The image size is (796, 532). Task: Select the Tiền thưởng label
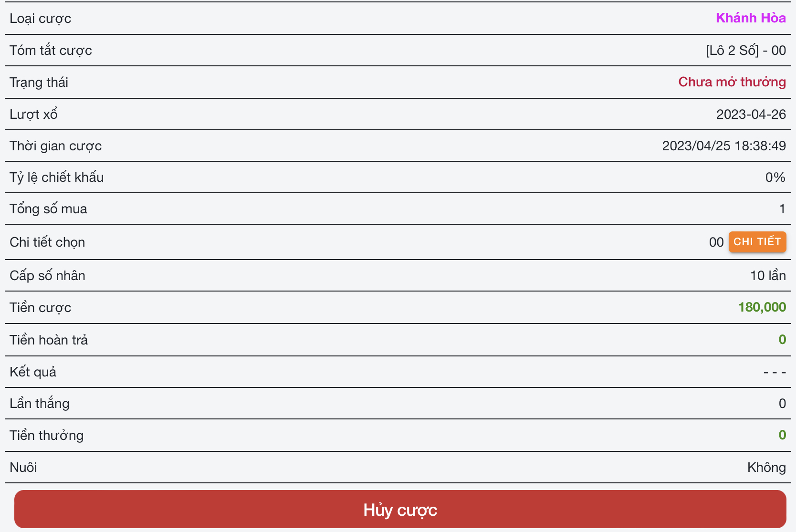tap(46, 436)
